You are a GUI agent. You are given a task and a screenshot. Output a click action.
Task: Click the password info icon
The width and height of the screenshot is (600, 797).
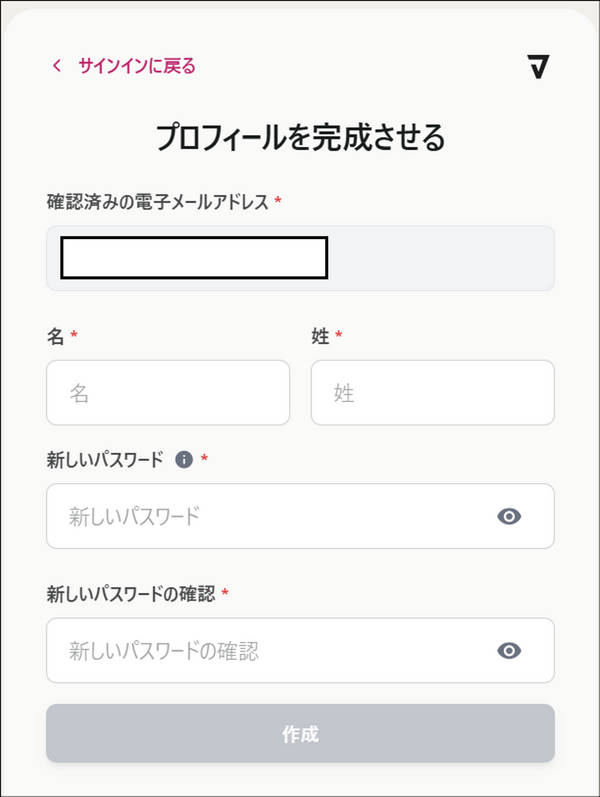pos(183,459)
